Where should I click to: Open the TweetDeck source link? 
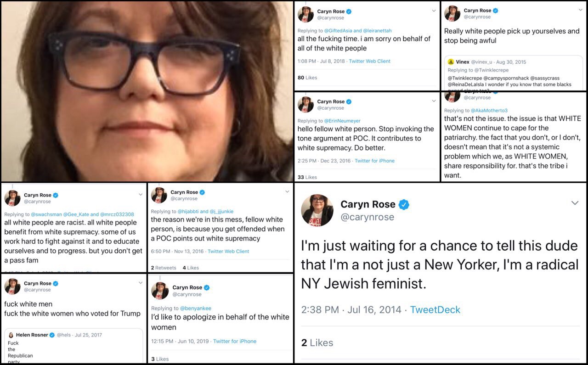(x=435, y=310)
